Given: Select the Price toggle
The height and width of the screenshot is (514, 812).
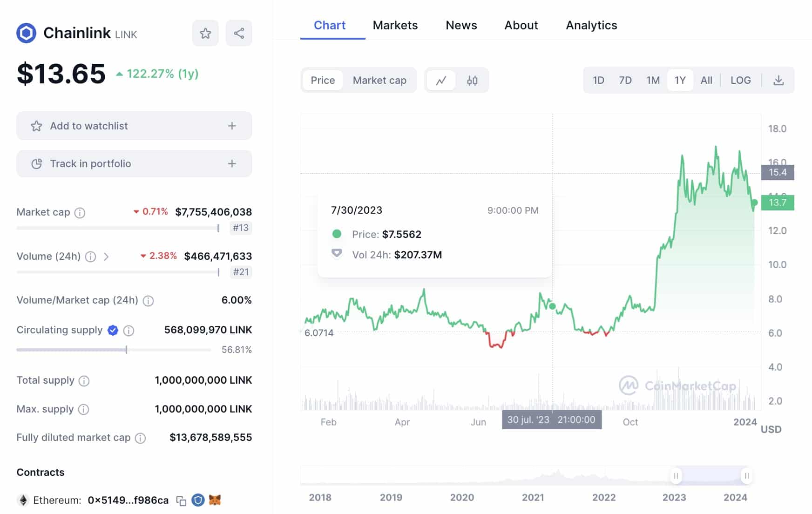Looking at the screenshot, I should 323,81.
